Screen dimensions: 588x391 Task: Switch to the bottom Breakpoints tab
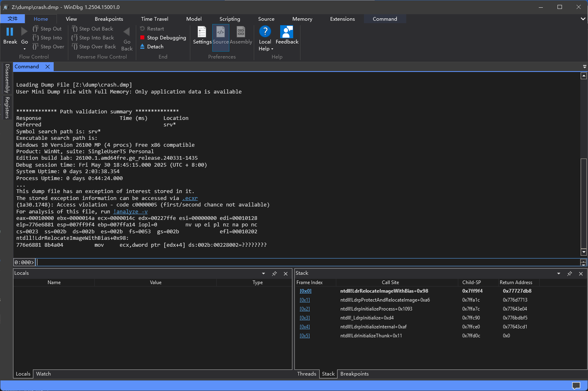355,374
